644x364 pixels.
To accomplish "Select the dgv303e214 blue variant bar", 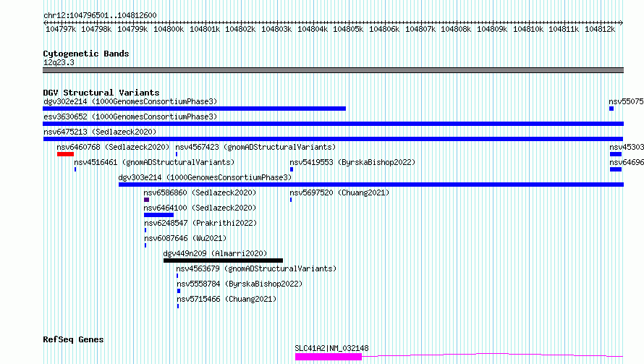I will point(371,185).
